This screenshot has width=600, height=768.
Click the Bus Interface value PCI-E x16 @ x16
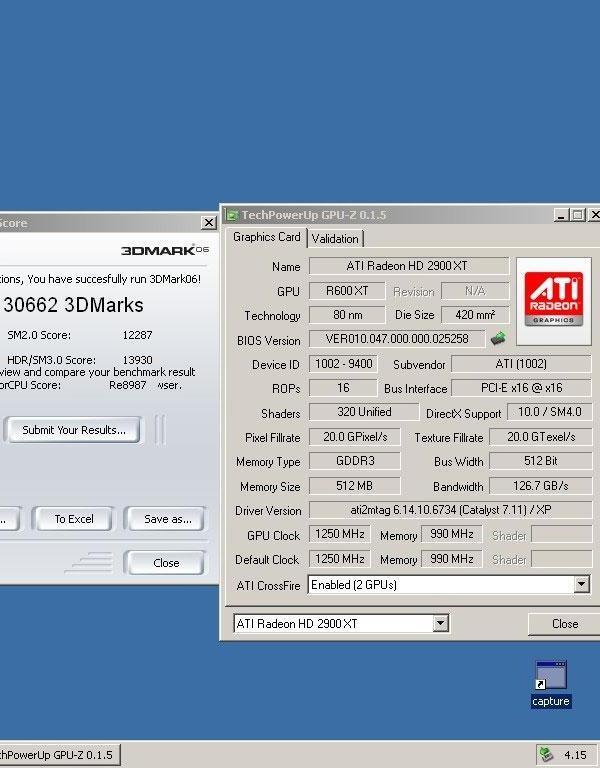pyautogui.click(x=521, y=388)
